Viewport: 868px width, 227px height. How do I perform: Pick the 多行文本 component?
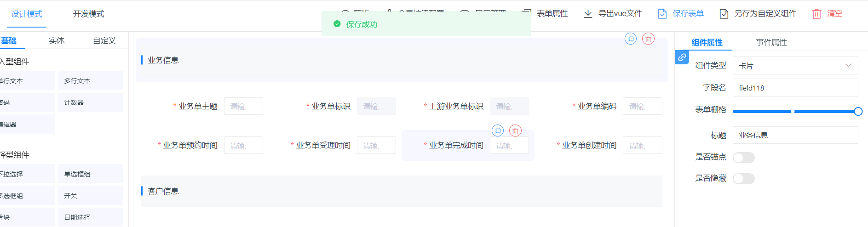pyautogui.click(x=90, y=80)
